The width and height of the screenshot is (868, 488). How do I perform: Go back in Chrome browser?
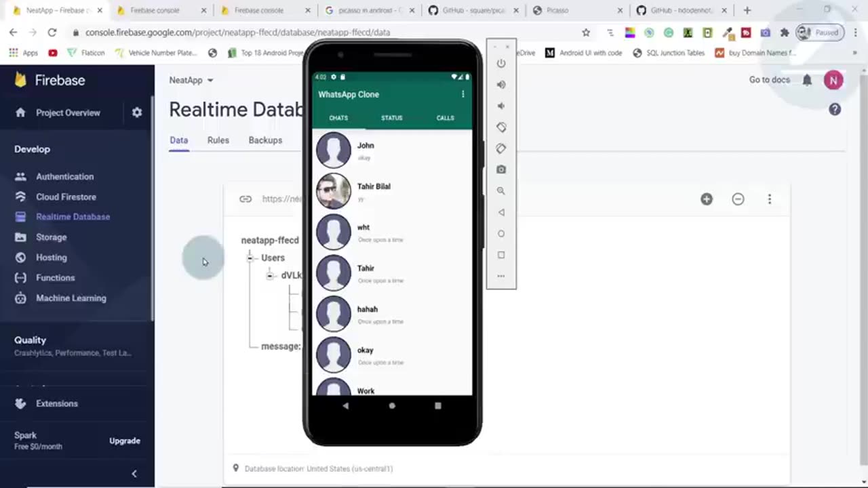(x=13, y=32)
